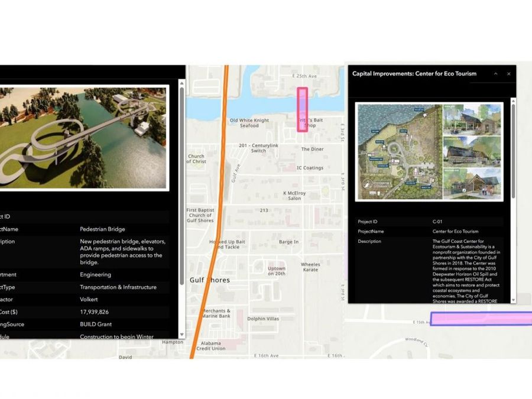Click the Old White Knight Seafood label
Image resolution: width=532 pixels, height=399 pixels.
click(249, 123)
